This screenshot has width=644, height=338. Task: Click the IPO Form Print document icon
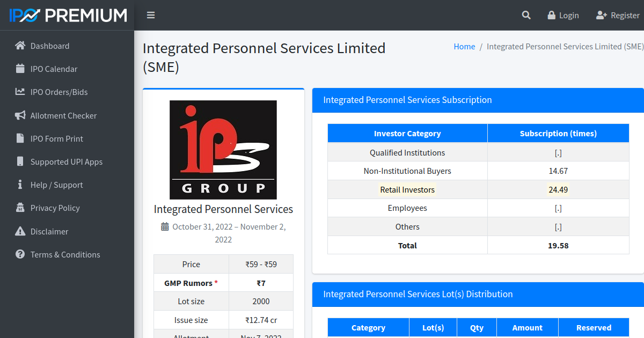click(x=19, y=138)
